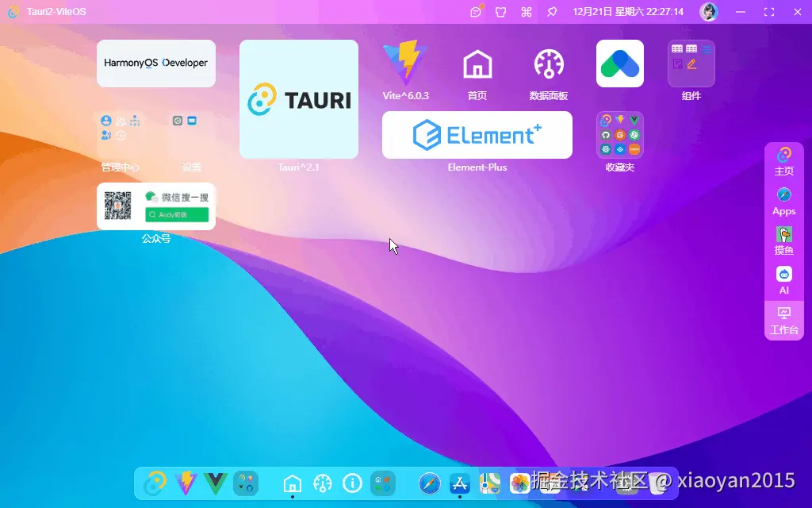Open the HarmonyOS Developer widget
This screenshot has height=508, width=812.
[156, 63]
